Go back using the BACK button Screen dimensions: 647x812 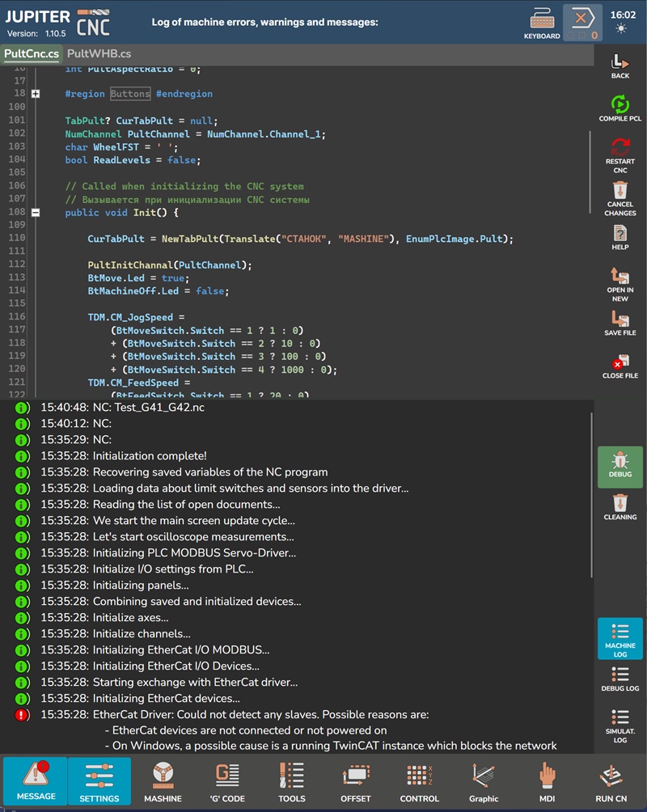click(620, 65)
